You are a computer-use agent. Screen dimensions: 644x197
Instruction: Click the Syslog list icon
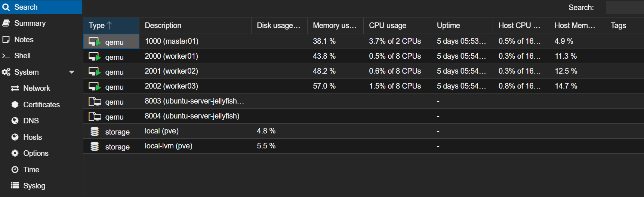pyautogui.click(x=15, y=186)
